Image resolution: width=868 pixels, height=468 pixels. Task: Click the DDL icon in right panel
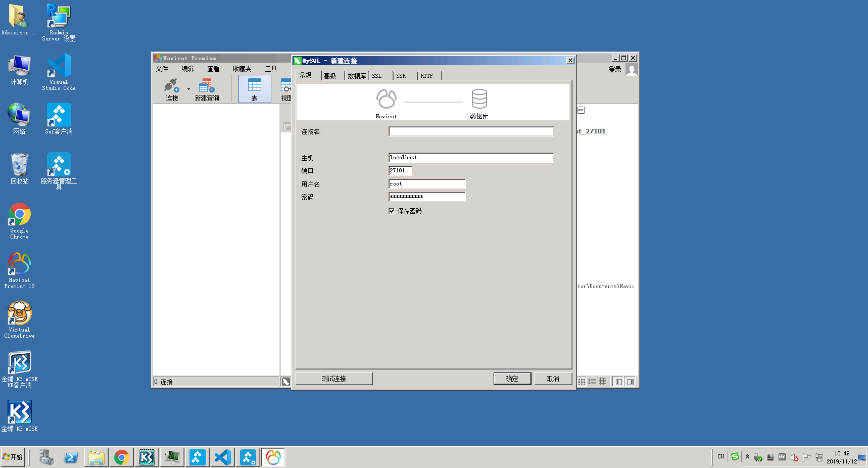(x=581, y=110)
